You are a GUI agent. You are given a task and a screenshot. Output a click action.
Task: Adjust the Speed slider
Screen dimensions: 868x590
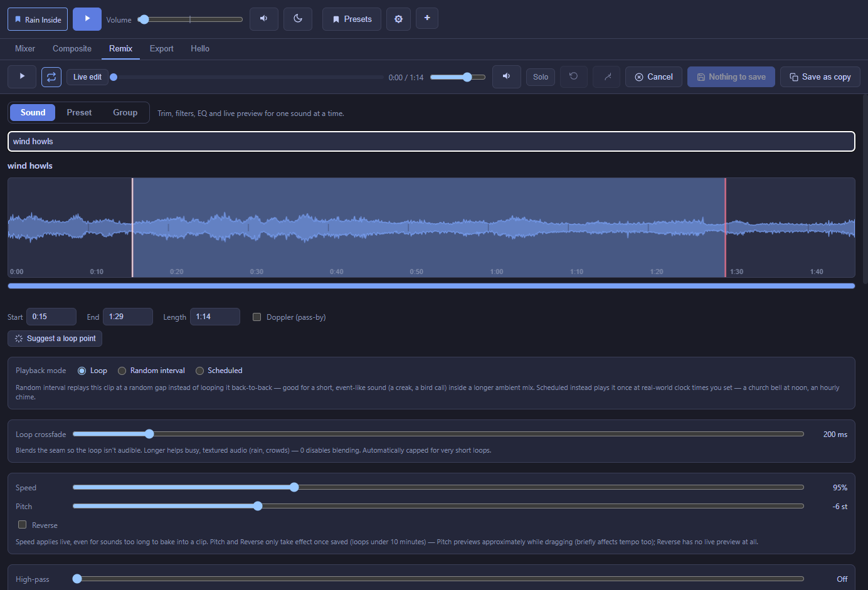coord(438,487)
